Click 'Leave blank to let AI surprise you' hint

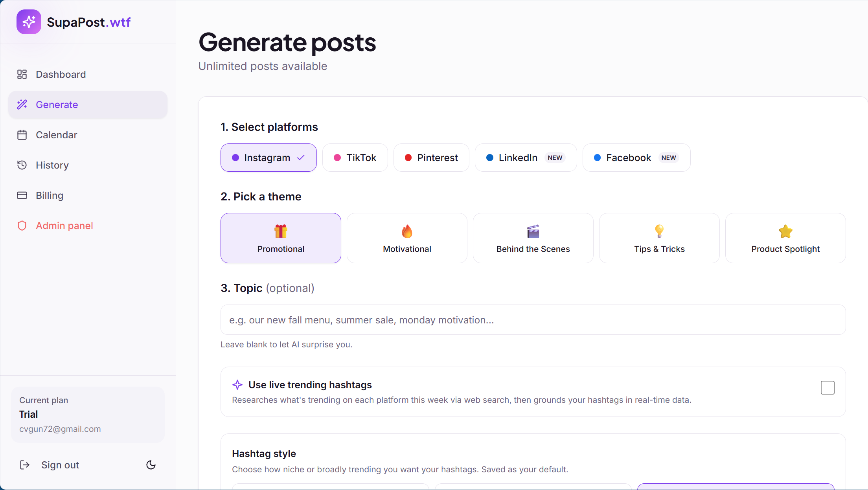coord(286,345)
